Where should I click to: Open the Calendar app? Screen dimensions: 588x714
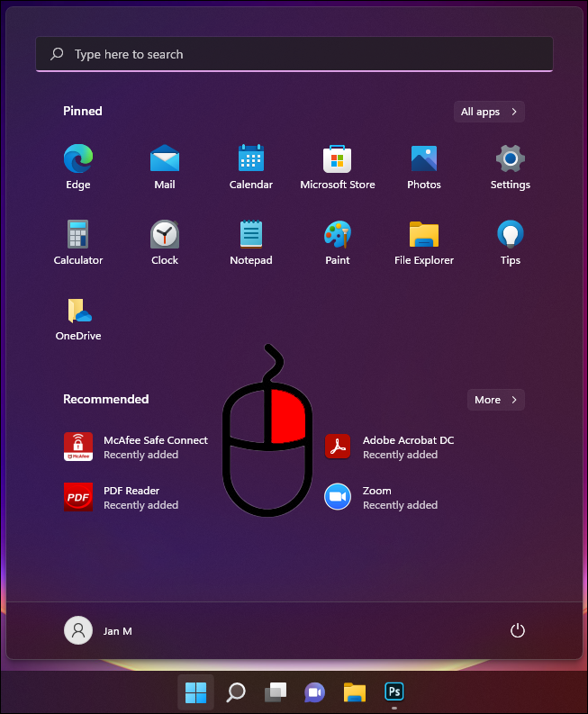(x=251, y=167)
